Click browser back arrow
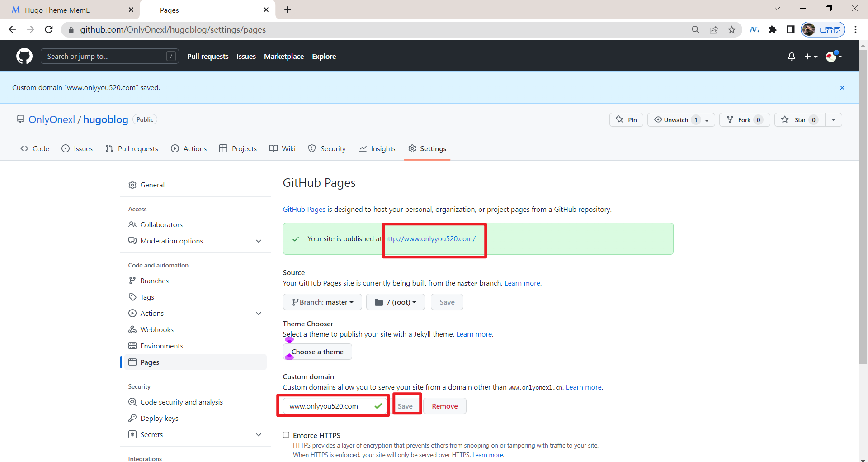 pos(13,29)
